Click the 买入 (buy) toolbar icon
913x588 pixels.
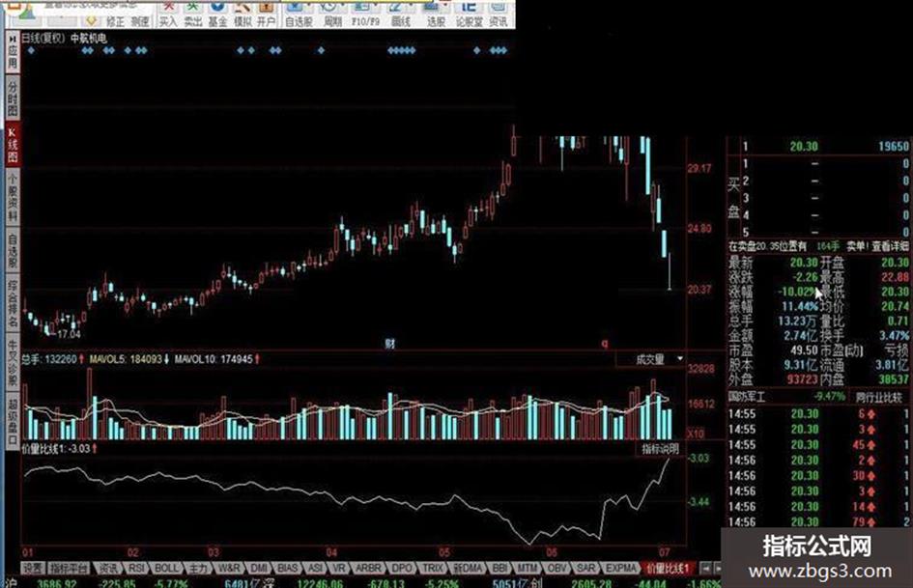168,14
